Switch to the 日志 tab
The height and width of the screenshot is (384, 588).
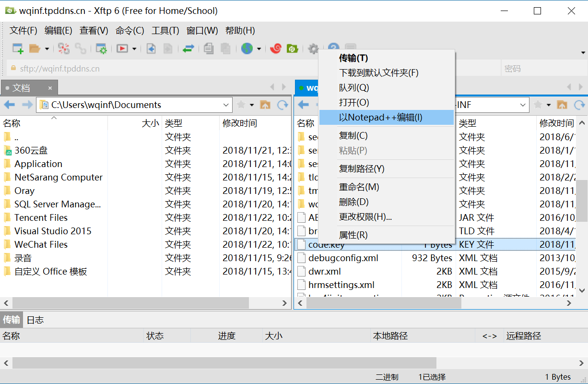35,320
